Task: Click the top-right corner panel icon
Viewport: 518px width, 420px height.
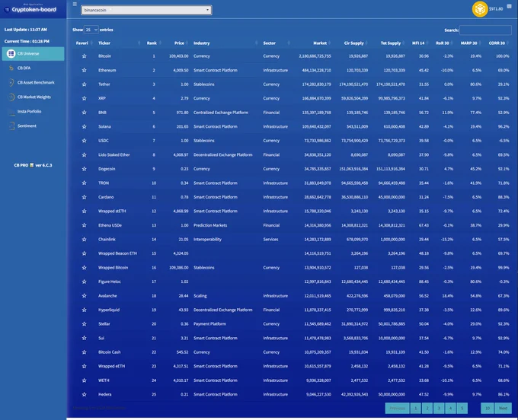Action: pos(509,6)
